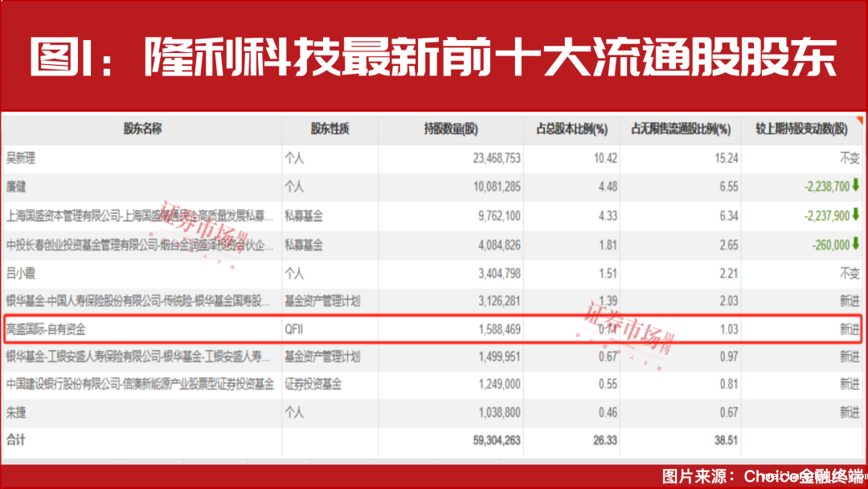Click the 6.55 float share percentage
The image size is (868, 489).
click(728, 186)
